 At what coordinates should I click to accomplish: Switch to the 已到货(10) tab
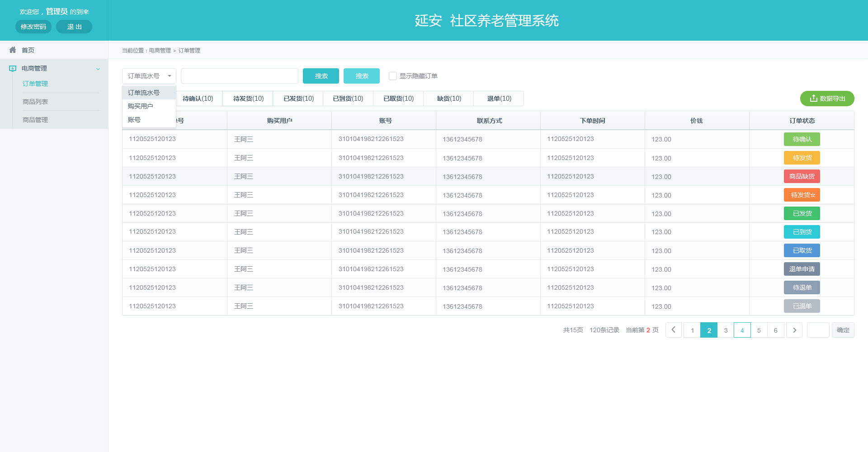(x=348, y=99)
